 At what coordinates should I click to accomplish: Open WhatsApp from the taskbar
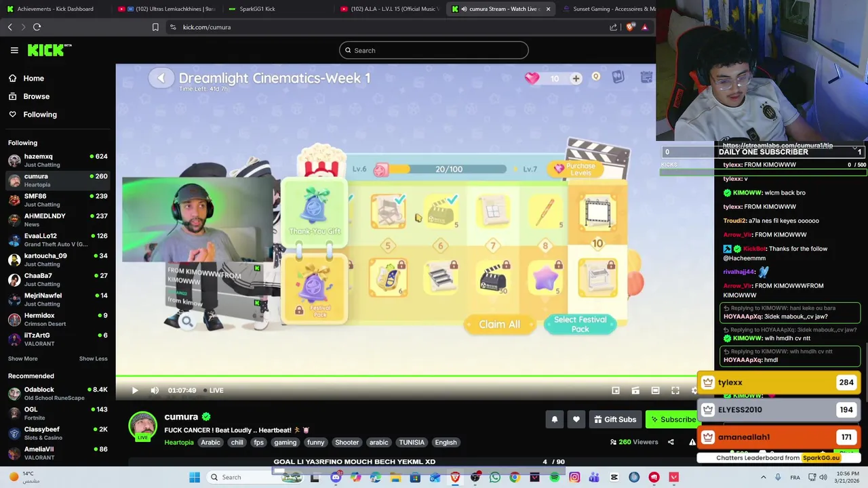[495, 477]
